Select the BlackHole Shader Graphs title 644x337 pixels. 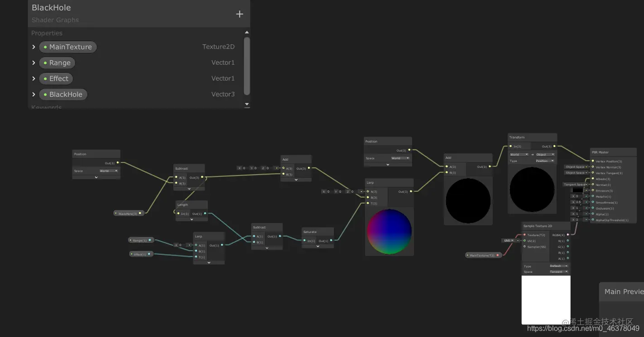(x=50, y=7)
